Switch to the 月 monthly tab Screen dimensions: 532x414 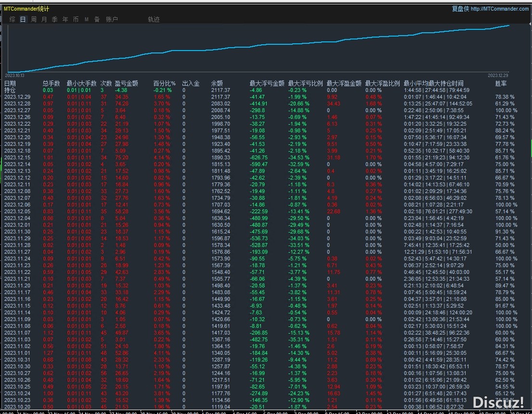(44, 19)
